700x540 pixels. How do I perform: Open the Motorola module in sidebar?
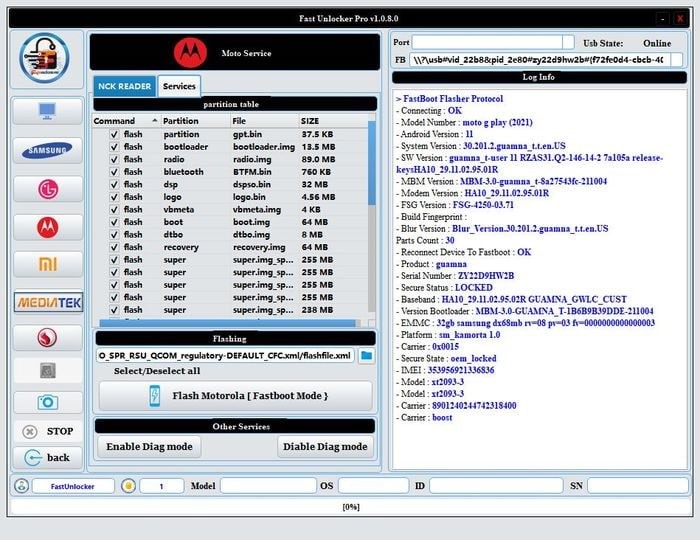click(47, 227)
